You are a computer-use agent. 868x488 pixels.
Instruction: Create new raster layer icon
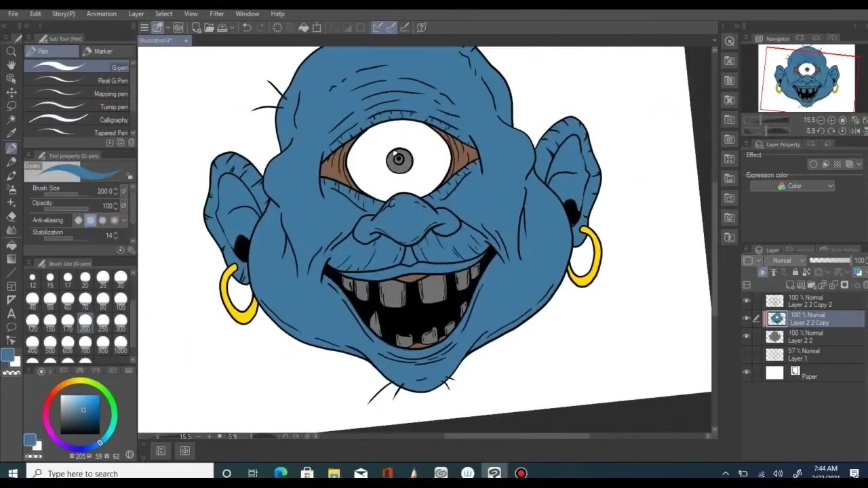click(x=790, y=285)
